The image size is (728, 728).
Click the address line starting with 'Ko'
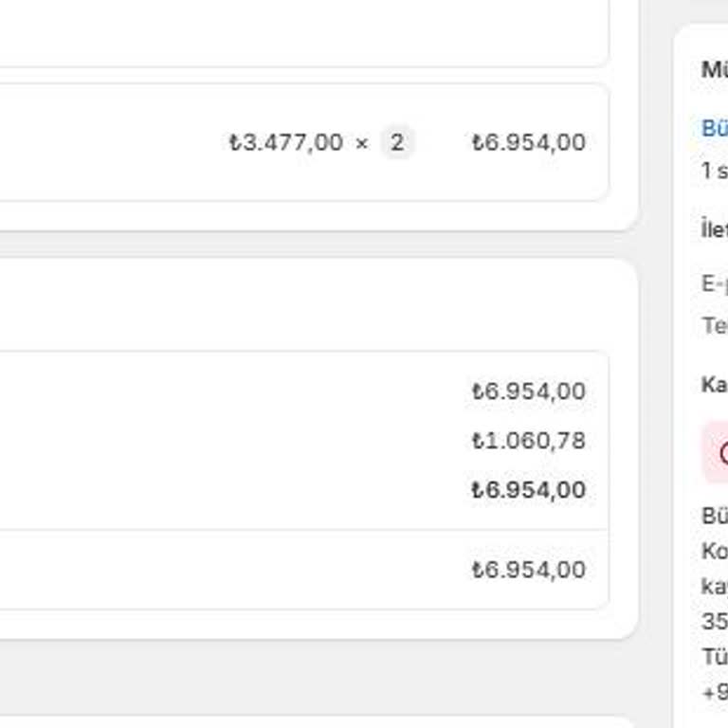pyautogui.click(x=714, y=551)
